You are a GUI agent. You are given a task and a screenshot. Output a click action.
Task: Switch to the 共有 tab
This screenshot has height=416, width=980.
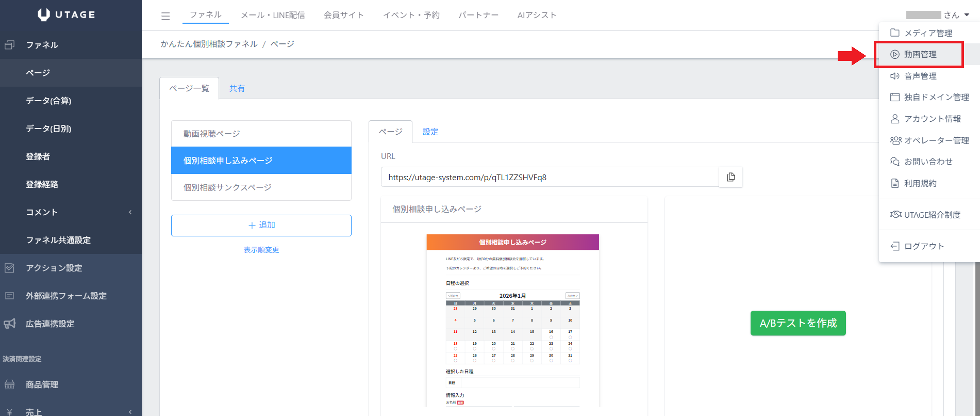point(237,88)
